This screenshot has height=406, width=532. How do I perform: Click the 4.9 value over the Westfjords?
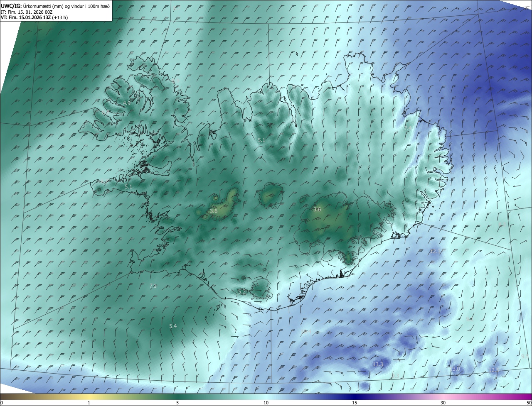[x=127, y=103]
